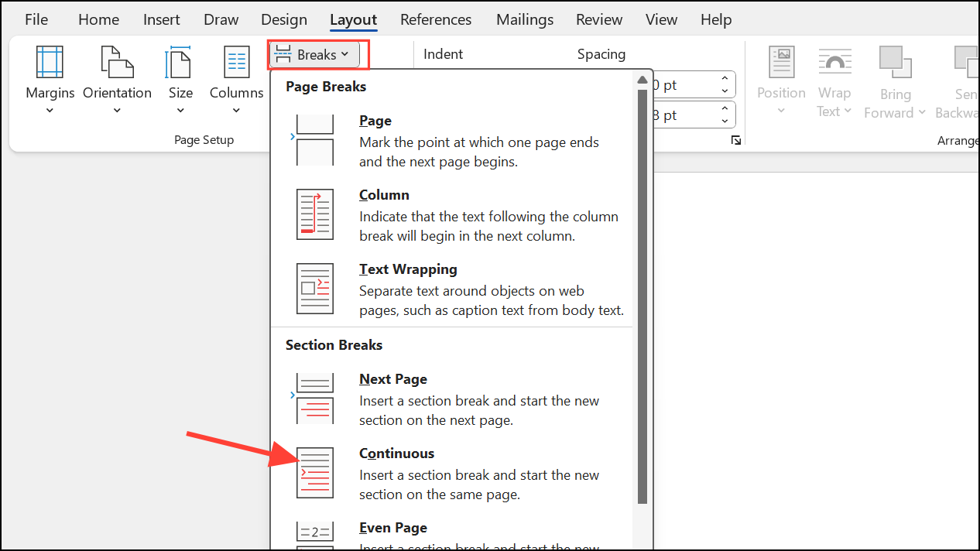Switch to the References tab
Viewport: 980px width, 551px height.
435,19
